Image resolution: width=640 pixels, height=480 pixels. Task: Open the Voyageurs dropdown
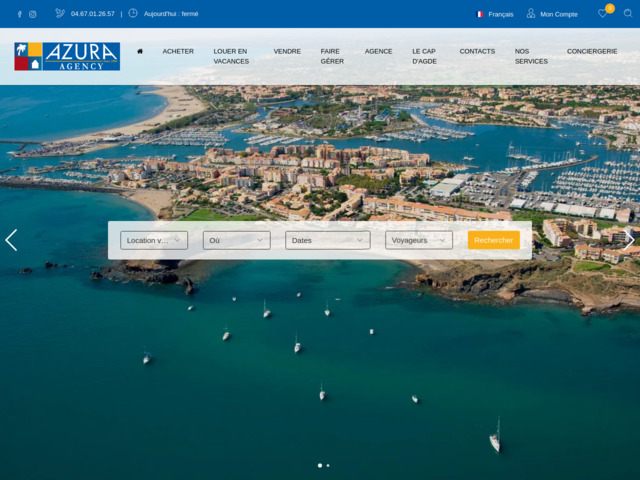pos(419,240)
